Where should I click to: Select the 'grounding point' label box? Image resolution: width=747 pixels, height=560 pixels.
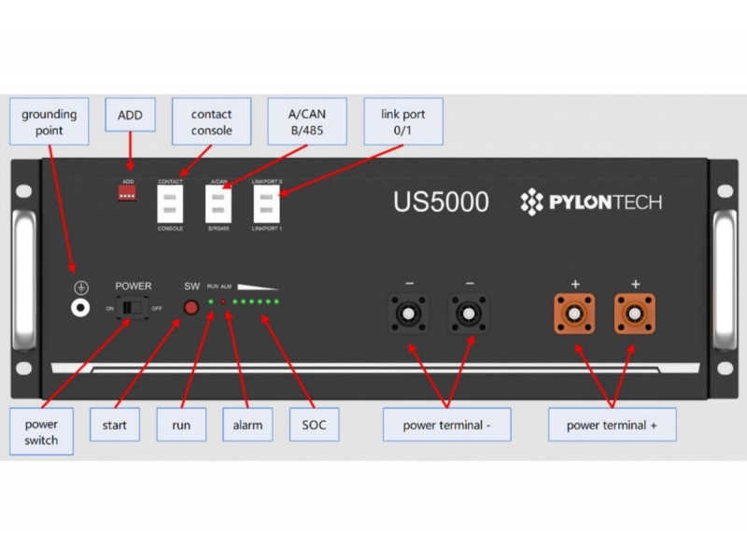49,122
